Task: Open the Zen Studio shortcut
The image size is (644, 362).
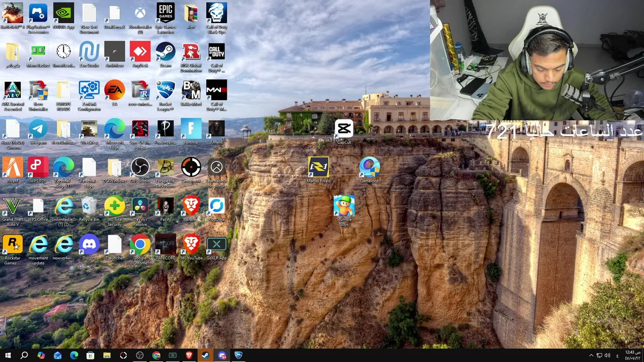Action: [89, 55]
